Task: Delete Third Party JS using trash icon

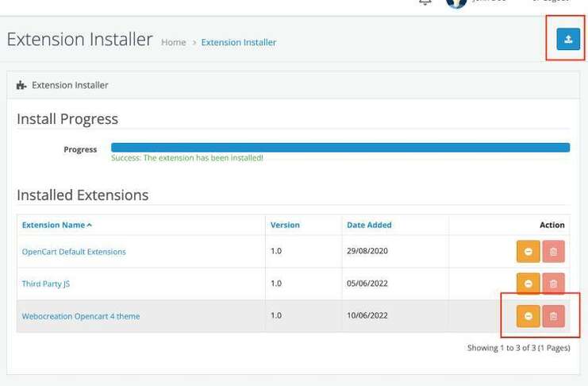Action: pos(553,284)
